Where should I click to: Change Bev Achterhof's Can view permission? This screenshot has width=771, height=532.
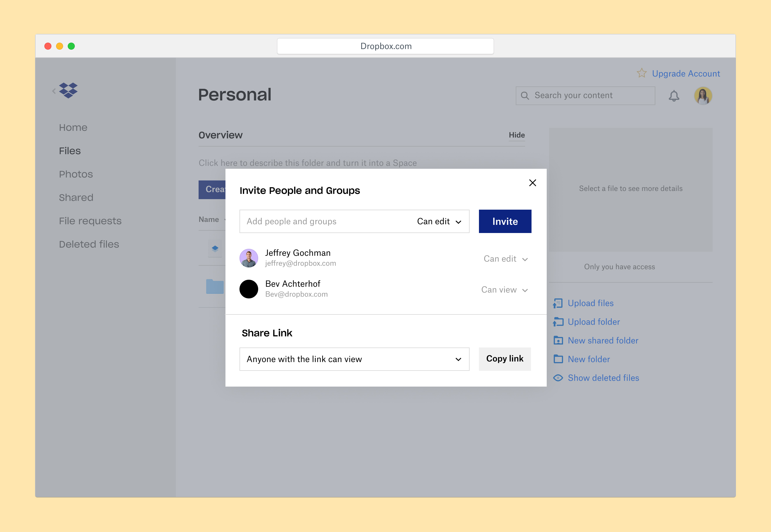click(x=504, y=290)
